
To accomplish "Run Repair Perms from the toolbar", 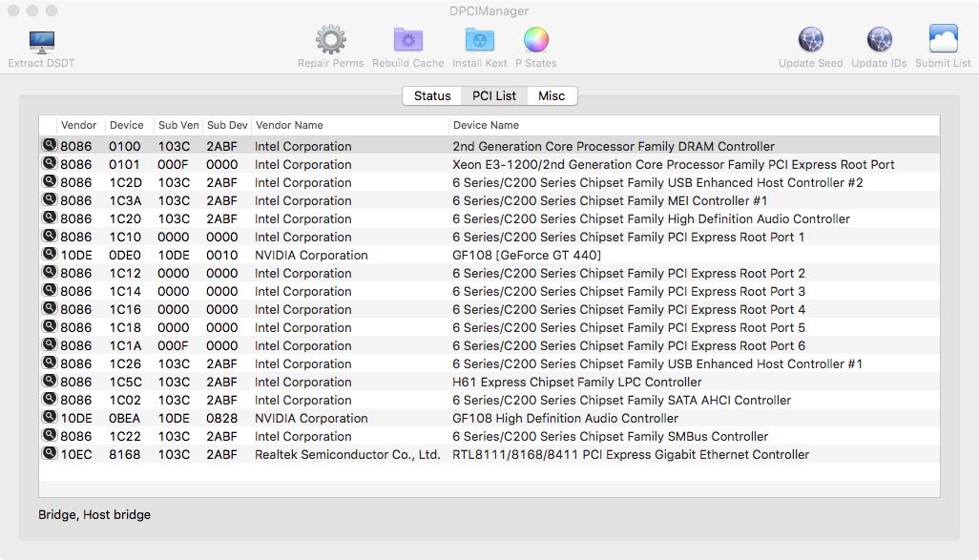I will click(330, 48).
